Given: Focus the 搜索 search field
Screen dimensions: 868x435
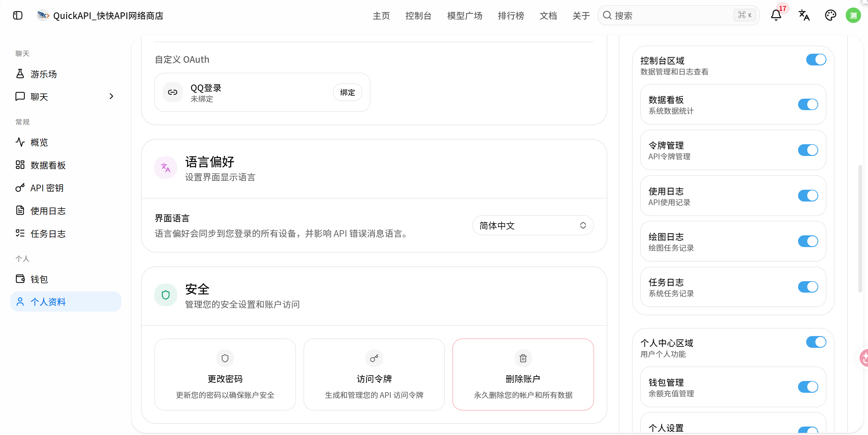Looking at the screenshot, I should pyautogui.click(x=678, y=15).
